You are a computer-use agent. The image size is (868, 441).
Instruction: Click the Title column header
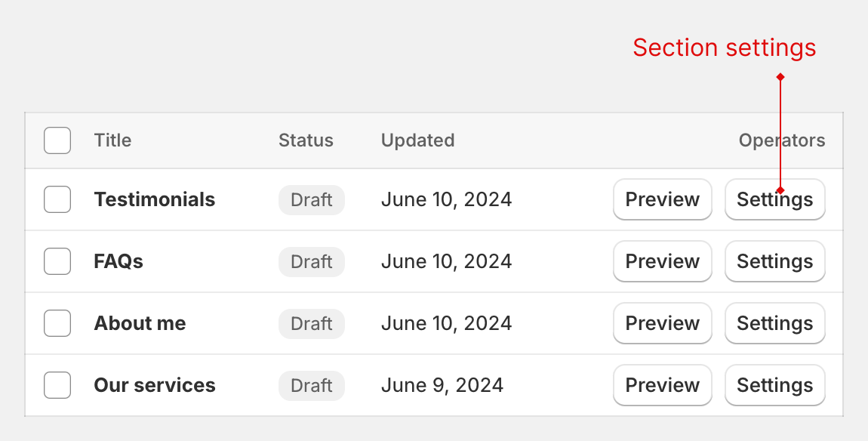tap(112, 140)
